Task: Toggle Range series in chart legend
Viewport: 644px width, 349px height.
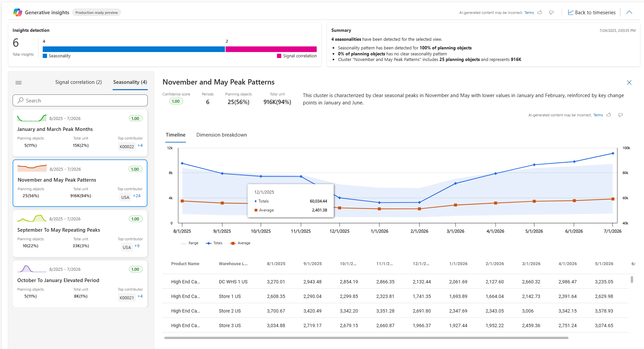Action: (x=189, y=243)
